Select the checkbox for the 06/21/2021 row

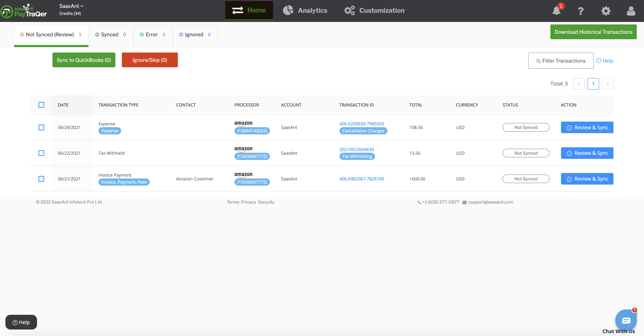[x=41, y=179]
